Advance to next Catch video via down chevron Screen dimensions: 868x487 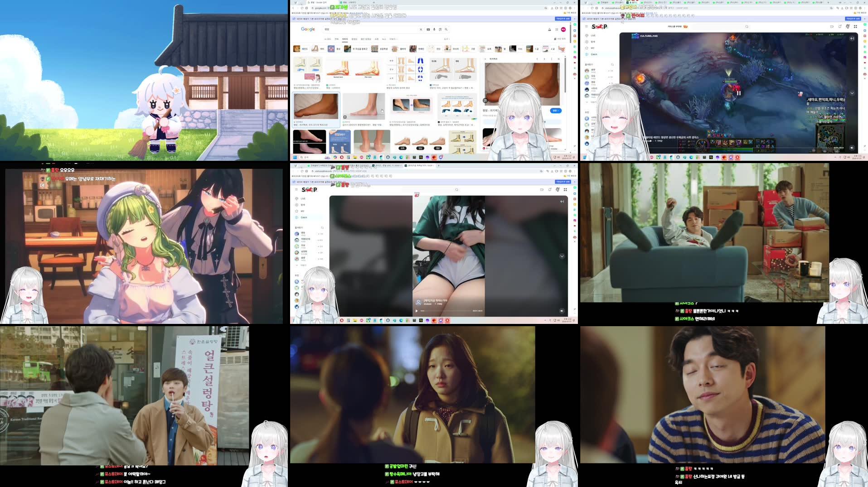tap(562, 255)
